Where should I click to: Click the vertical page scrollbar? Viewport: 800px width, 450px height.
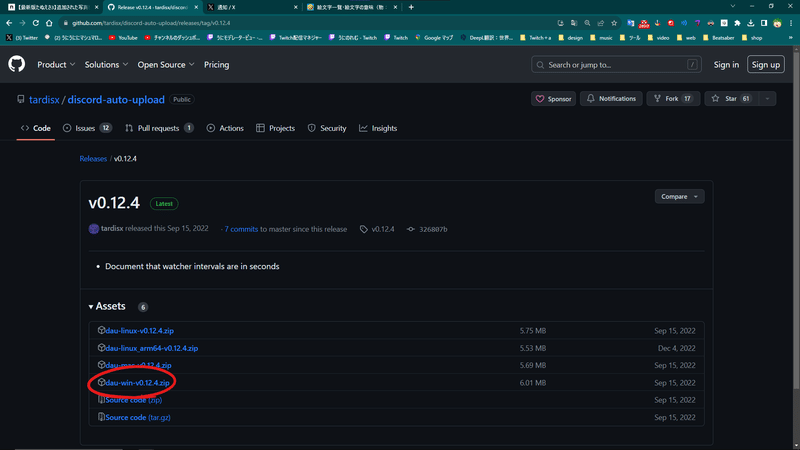point(796,219)
